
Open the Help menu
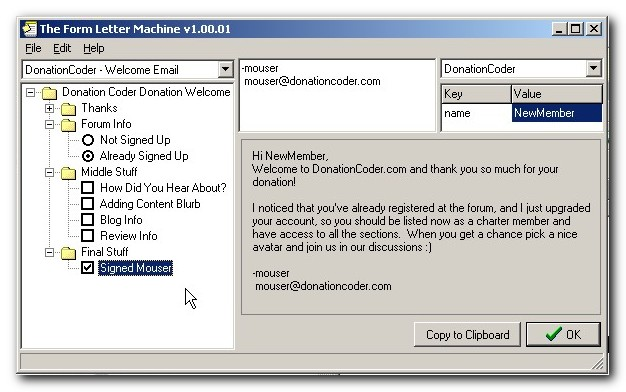[94, 48]
